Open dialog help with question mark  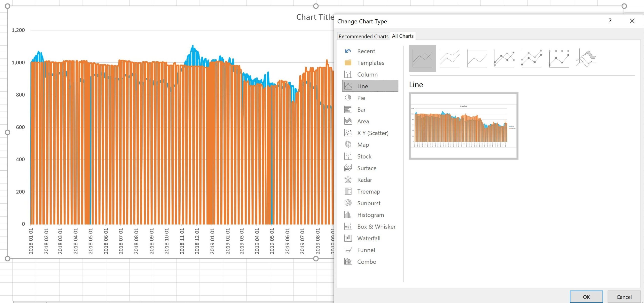(x=610, y=21)
